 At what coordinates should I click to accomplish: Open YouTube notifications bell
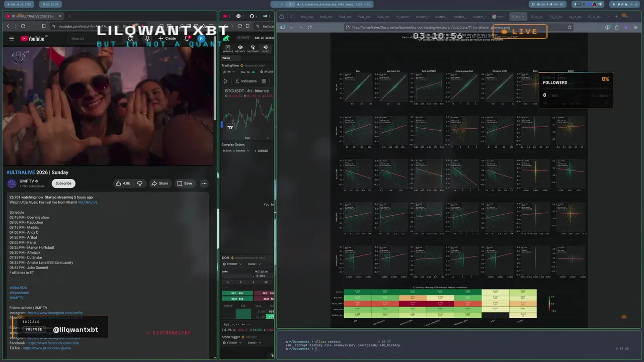point(187,38)
